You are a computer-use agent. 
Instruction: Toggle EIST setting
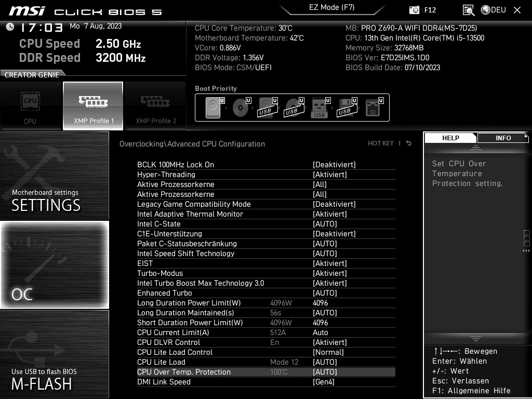(x=266, y=263)
